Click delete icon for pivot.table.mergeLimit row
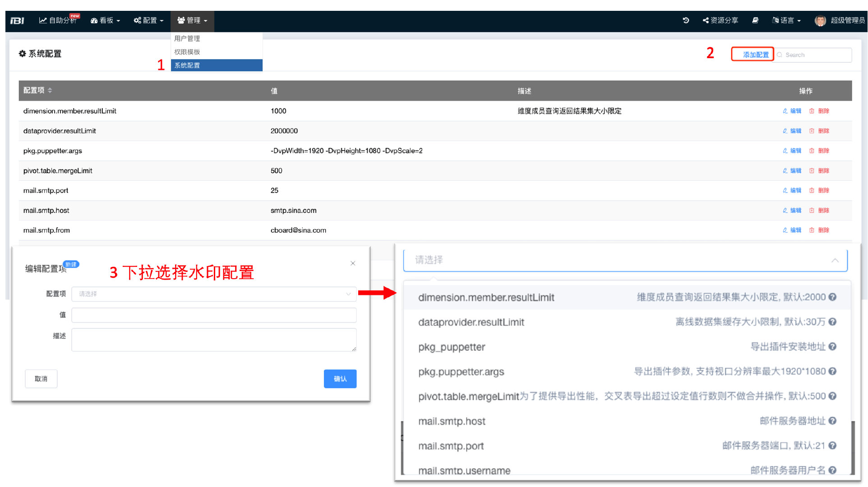 click(x=819, y=170)
